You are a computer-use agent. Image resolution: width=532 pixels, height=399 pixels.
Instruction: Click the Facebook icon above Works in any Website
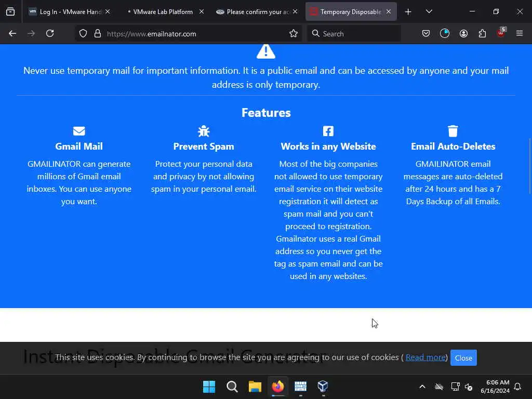(x=328, y=131)
